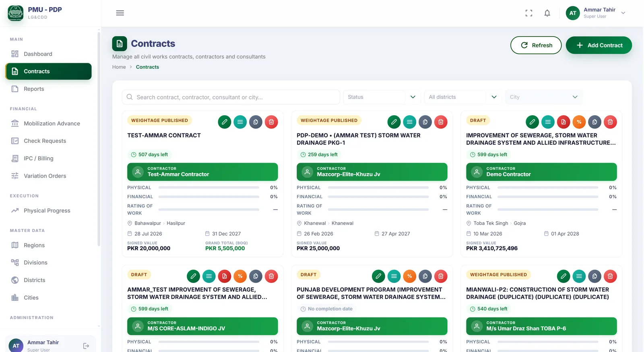Go to Districts in the sidebar
644x352 pixels.
48,280
